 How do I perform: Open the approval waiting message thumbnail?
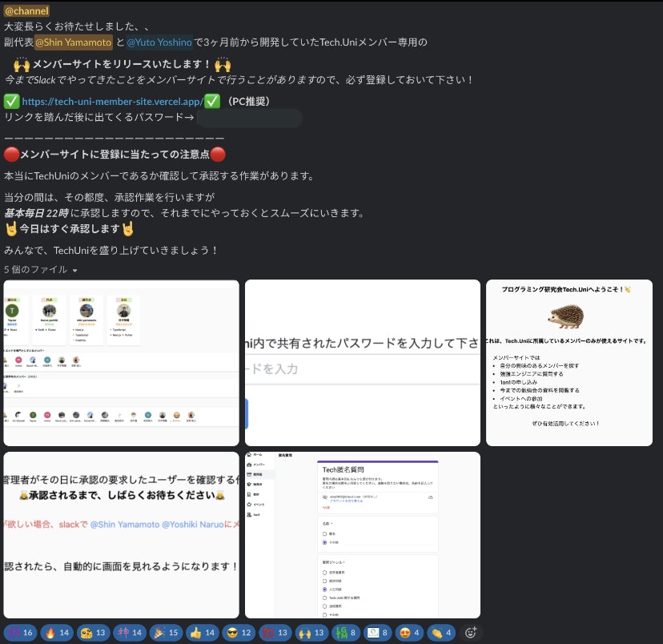[122, 535]
